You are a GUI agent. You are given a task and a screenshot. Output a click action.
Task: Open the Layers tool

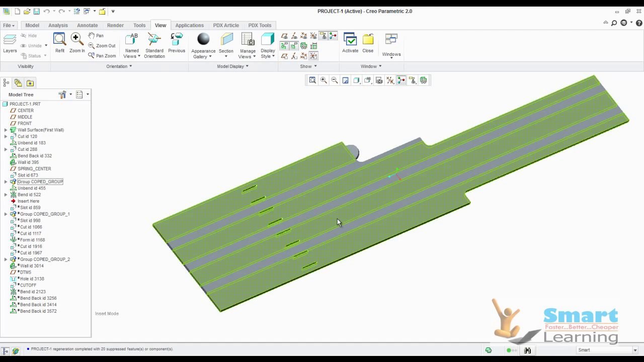10,43
